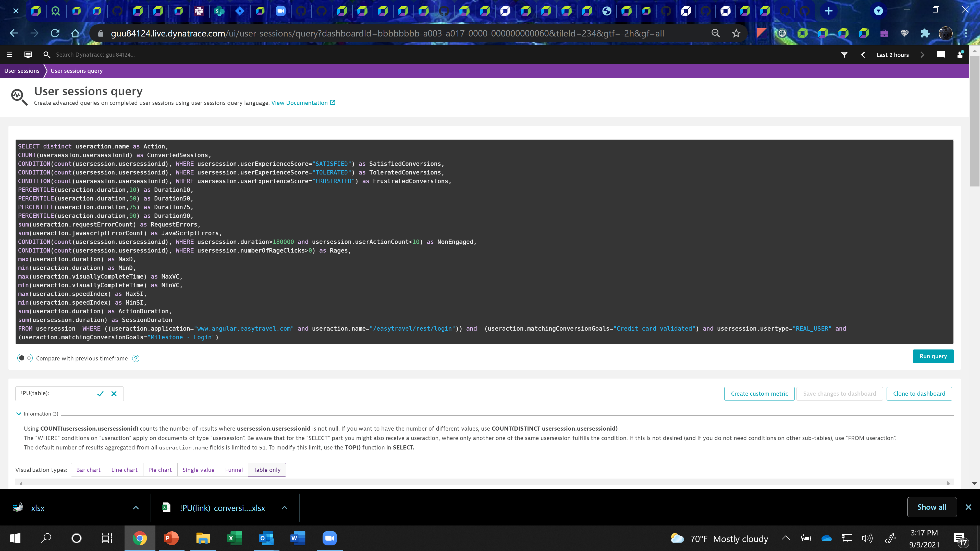This screenshot has height=551, width=980.
Task: Click the help question mark beside the compare toggle
Action: (x=136, y=358)
